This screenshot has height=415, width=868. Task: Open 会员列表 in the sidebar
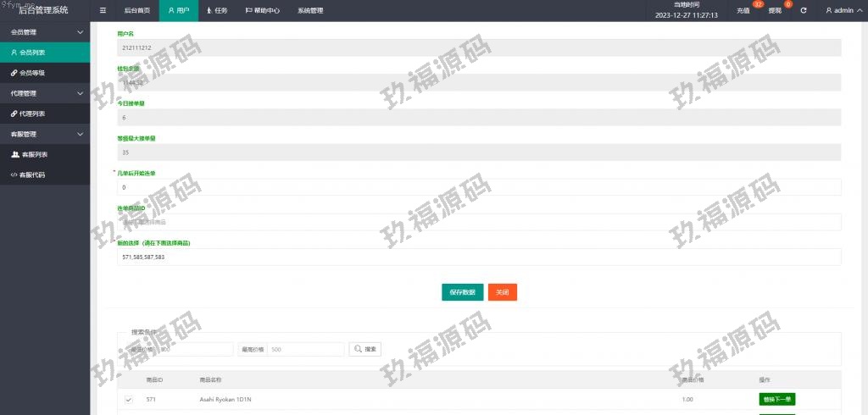pyautogui.click(x=32, y=53)
